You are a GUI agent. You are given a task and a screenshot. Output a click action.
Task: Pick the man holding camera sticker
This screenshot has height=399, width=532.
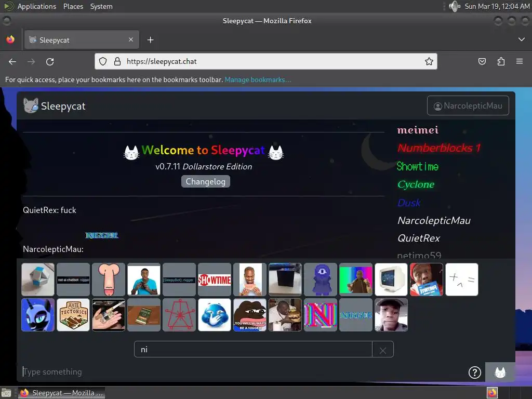click(144, 280)
